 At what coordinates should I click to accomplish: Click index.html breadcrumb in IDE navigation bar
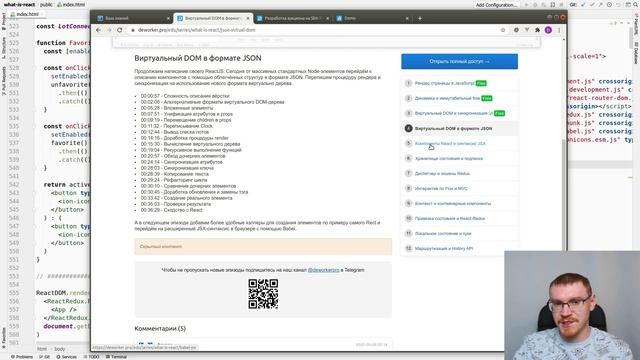tap(71, 4)
